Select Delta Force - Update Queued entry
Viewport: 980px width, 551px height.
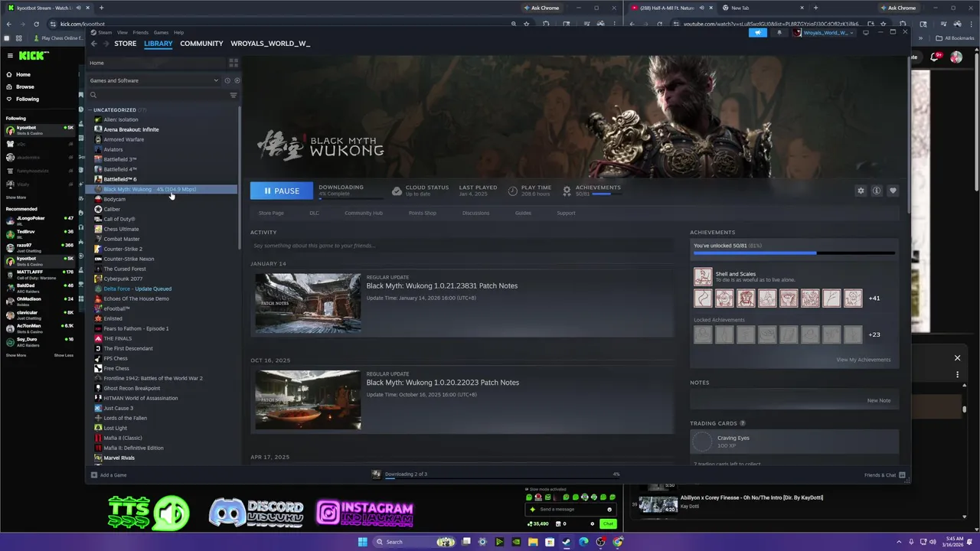[137, 289]
